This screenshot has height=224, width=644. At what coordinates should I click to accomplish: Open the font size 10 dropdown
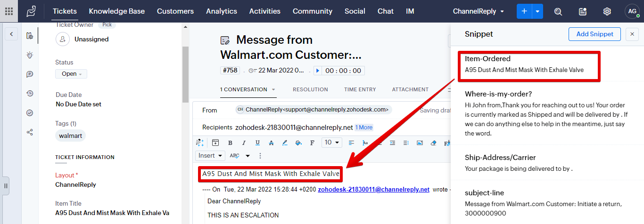332,142
